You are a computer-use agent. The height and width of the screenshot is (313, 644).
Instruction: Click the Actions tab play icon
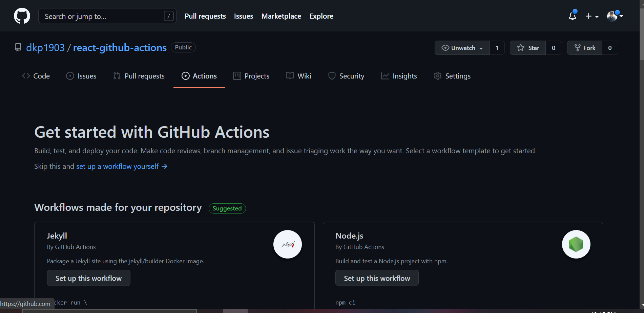[186, 76]
